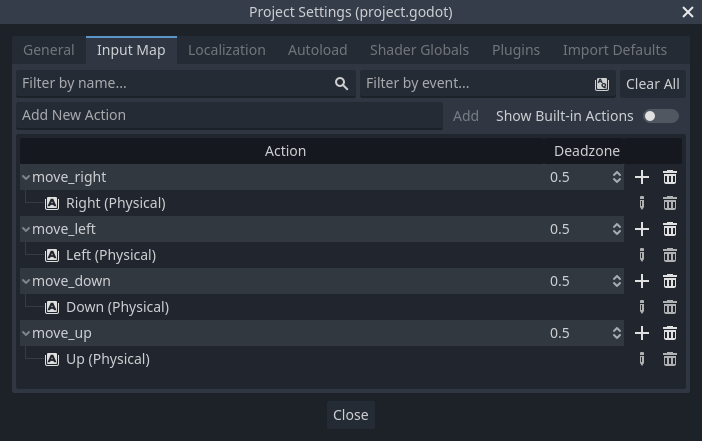Adjust move_right deadzone stepper arrows
This screenshot has width=702, height=441.
point(617,177)
